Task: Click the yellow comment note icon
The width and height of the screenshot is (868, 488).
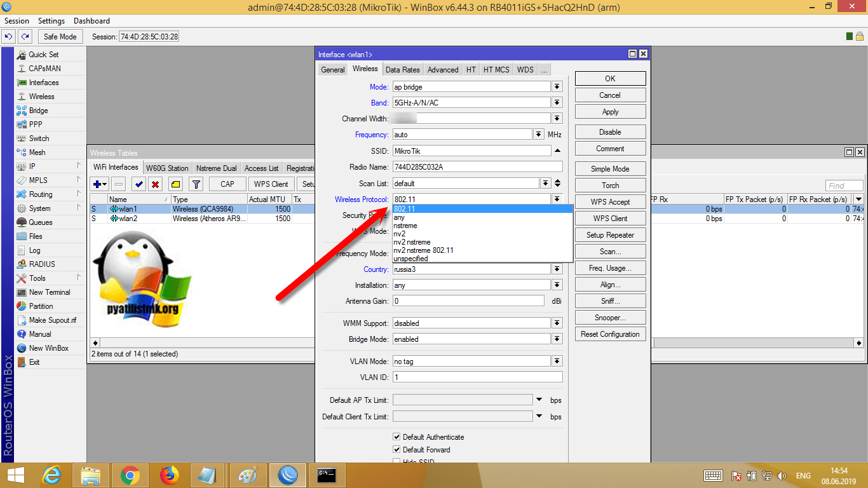Action: pos(175,184)
